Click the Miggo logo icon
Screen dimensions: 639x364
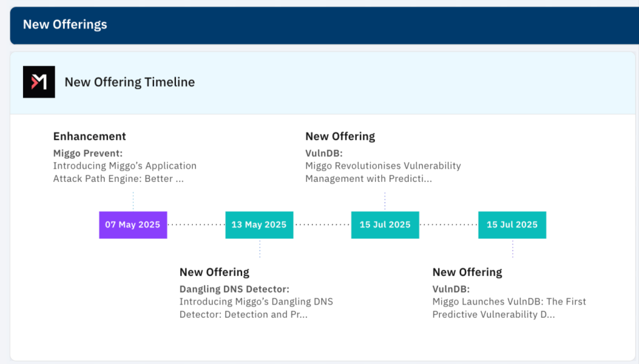(39, 82)
